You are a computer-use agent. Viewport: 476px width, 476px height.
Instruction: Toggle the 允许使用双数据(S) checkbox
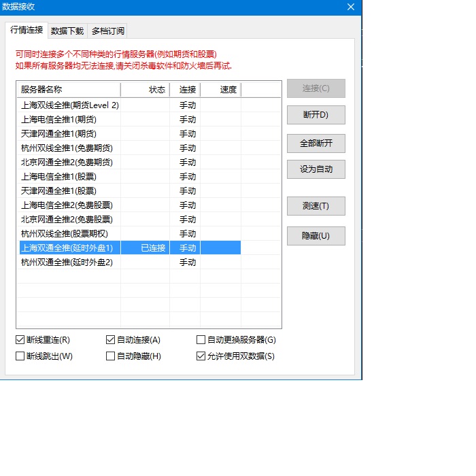[x=201, y=356]
